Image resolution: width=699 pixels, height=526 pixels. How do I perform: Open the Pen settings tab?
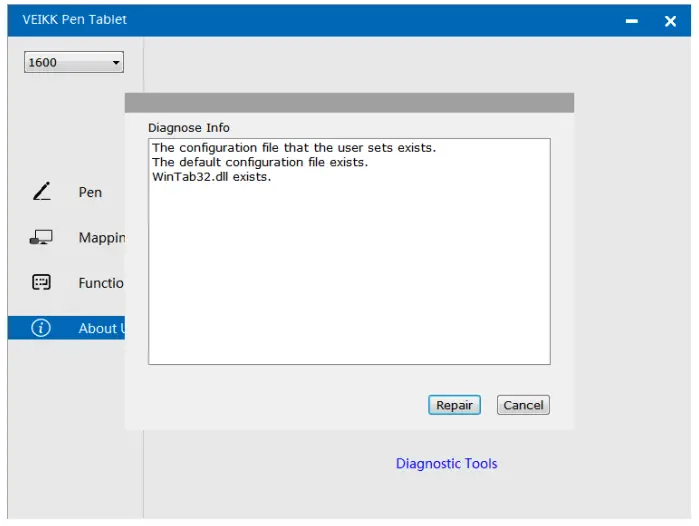tap(66, 192)
